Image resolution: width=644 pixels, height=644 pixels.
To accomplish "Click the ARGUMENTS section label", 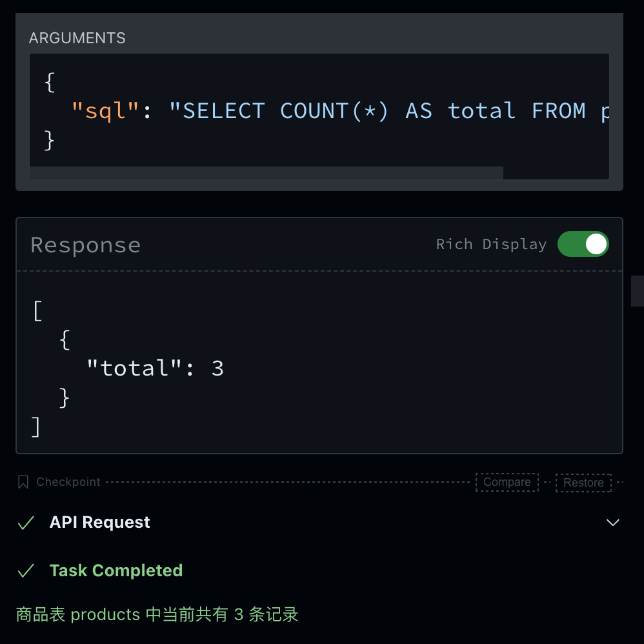I will pos(77,38).
